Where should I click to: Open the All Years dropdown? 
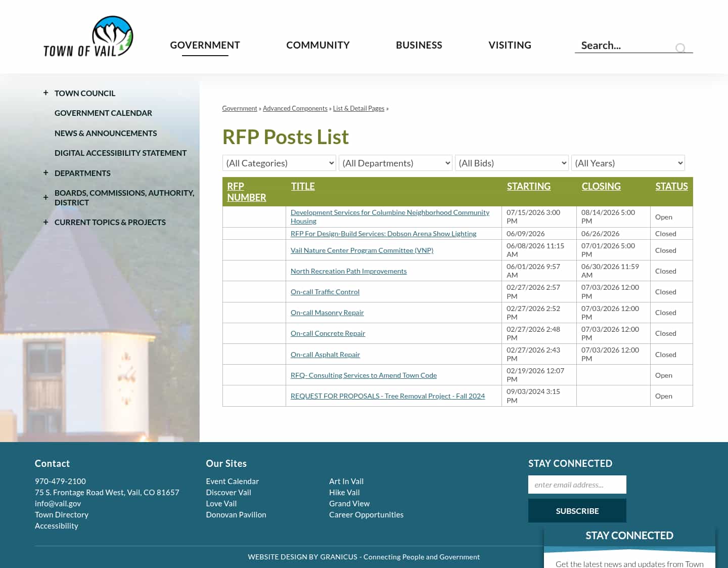click(x=628, y=163)
